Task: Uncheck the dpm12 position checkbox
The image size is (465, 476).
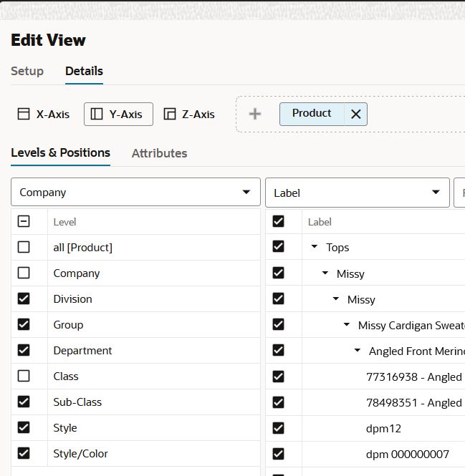Action: coord(279,428)
